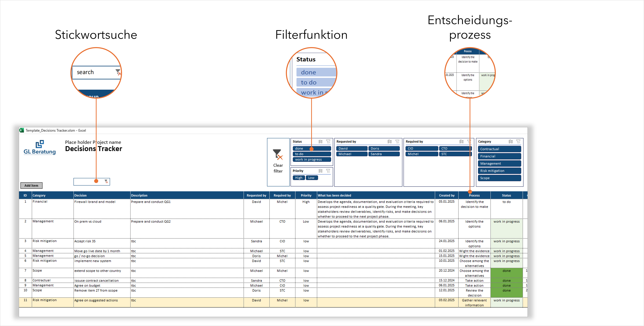Screen dimensions: 644x326
Task: Click the Category column header in table
Action: pyautogui.click(x=53, y=195)
